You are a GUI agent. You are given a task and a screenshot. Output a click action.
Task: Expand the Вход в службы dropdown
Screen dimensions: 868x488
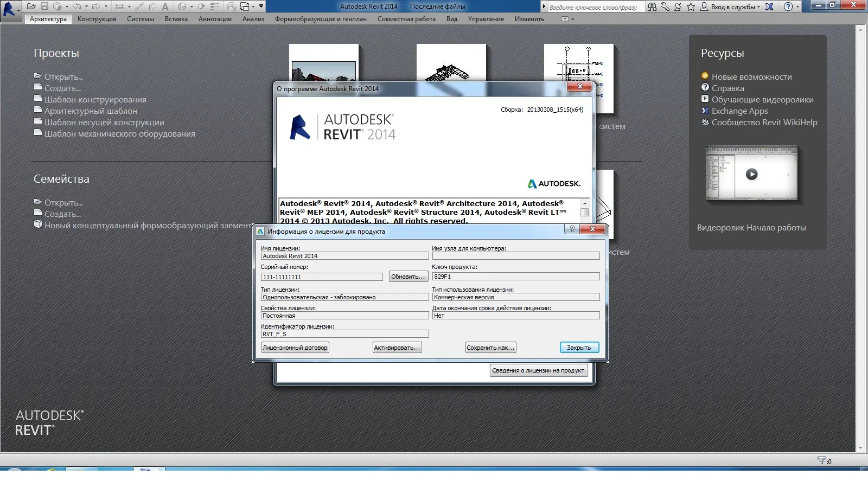[x=758, y=7]
